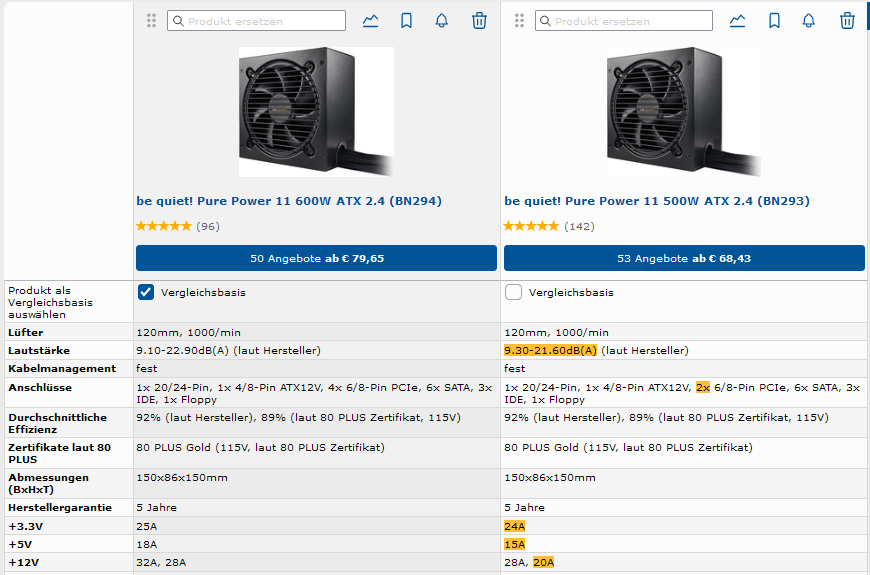Click 'Abmessungen (BxHxT)' row label
870x575 pixels.
tap(48, 483)
